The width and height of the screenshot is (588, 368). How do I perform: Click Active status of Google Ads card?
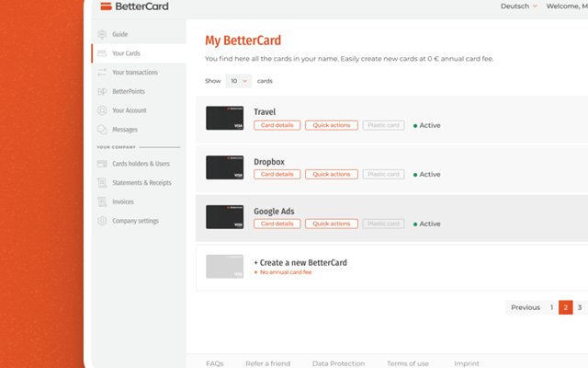coord(426,224)
